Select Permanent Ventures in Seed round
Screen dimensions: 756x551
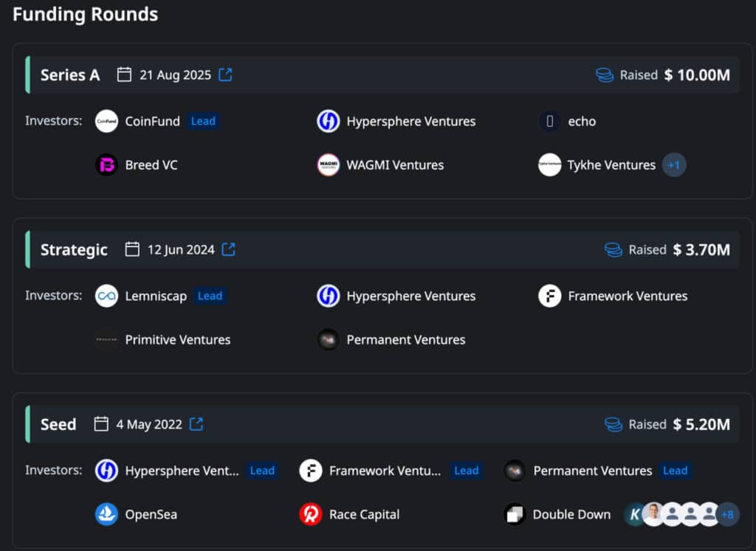592,471
